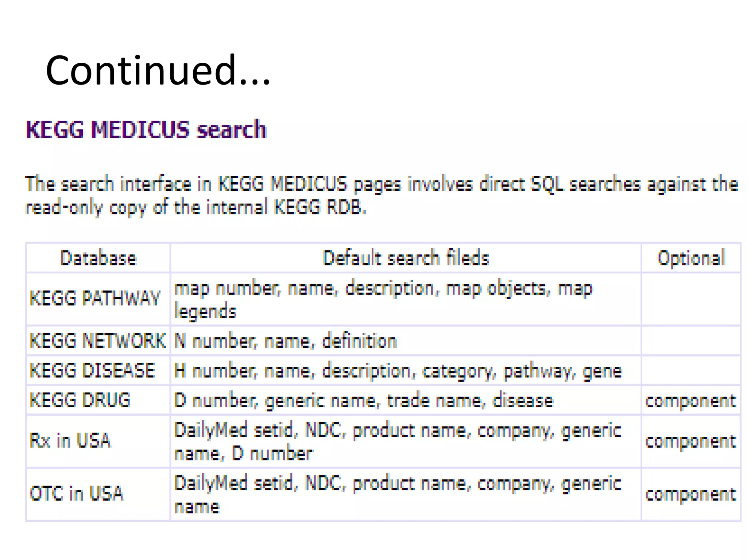This screenshot has height=560, width=747.
Task: Select the 'KEGG PATHWAY' database cell
Action: [98, 299]
